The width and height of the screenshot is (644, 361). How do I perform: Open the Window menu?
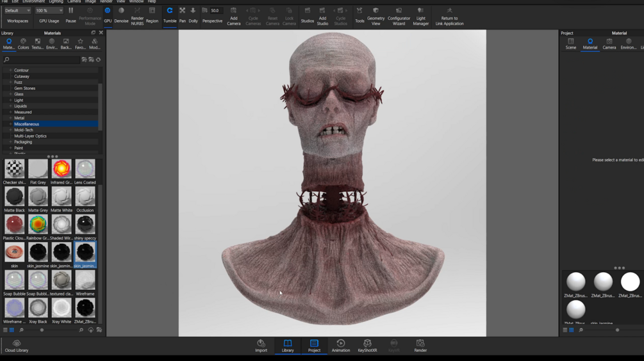pyautogui.click(x=136, y=2)
